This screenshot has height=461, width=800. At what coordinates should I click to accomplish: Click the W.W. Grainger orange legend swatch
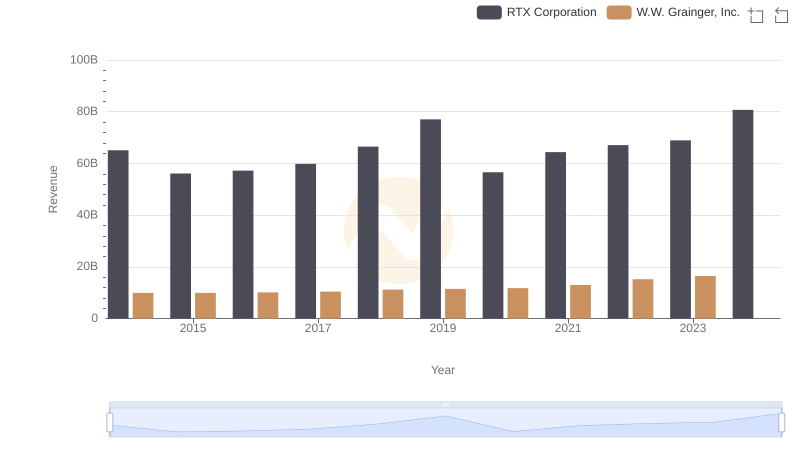click(x=618, y=12)
